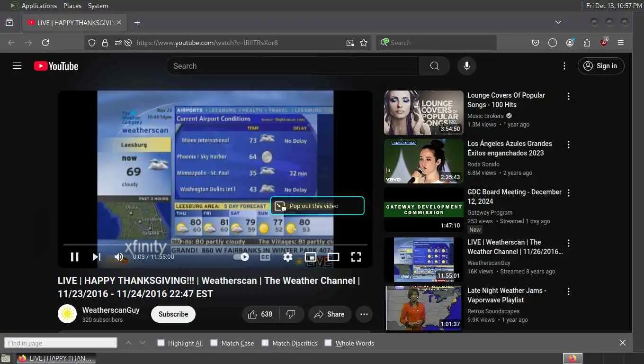This screenshot has width=644, height=364.
Task: Go back in browser history
Action: pyautogui.click(x=11, y=43)
